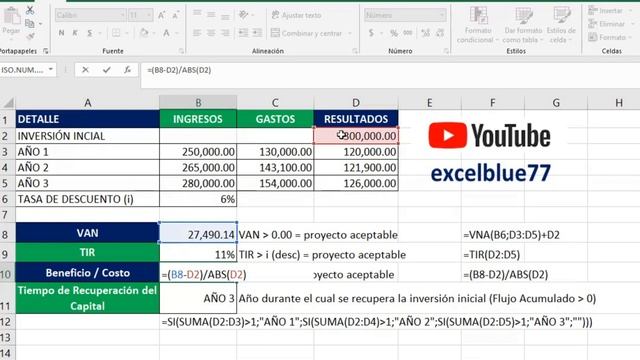Click Ajustar texto wrap button
The height and width of the screenshot is (360, 640).
tap(296, 15)
